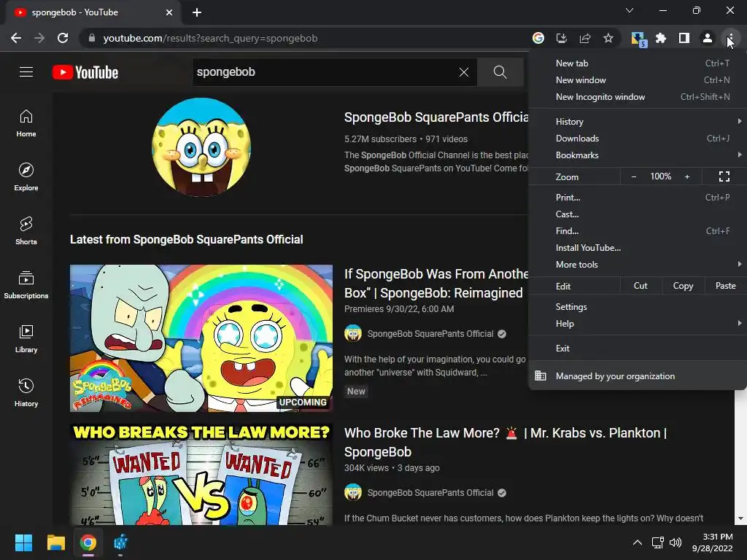Open the Chrome profile icon
The image size is (747, 560).
[708, 38]
